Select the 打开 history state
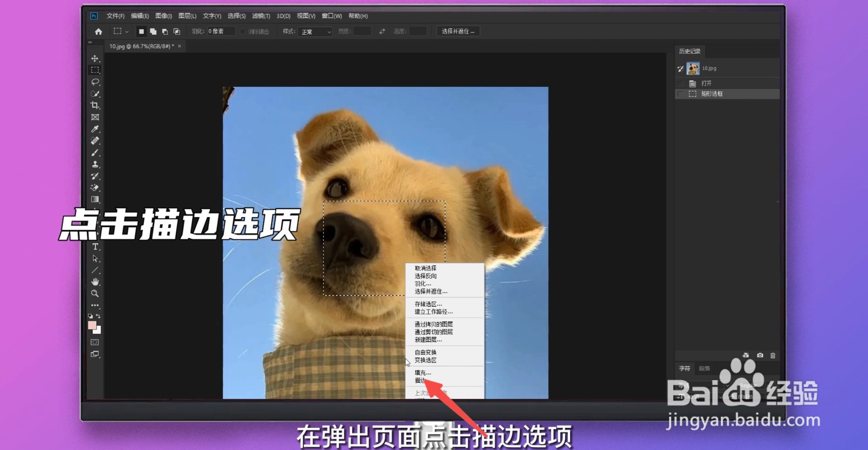868x450 pixels. (x=727, y=83)
